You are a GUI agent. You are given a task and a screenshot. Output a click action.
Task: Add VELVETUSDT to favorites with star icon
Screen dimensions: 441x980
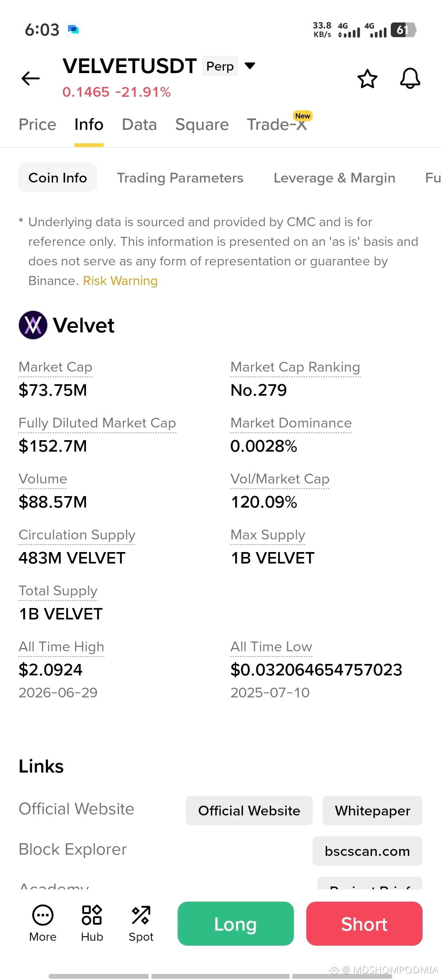point(367,78)
